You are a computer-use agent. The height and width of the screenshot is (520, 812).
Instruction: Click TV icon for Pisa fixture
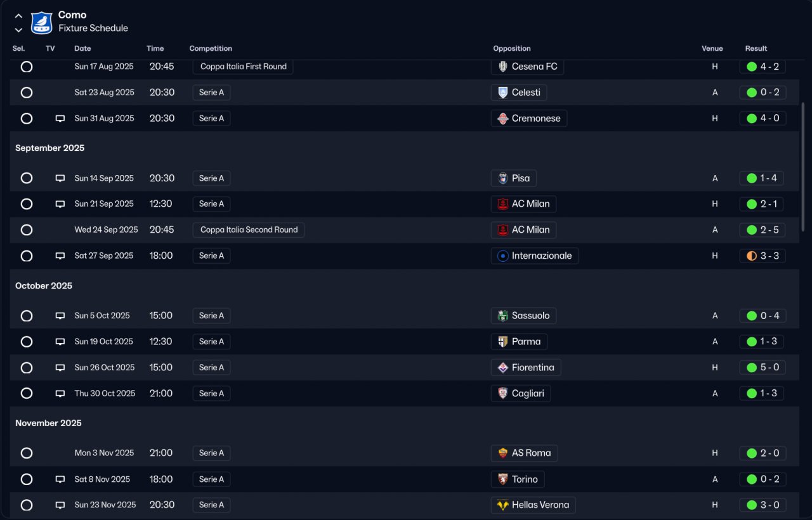click(x=60, y=179)
